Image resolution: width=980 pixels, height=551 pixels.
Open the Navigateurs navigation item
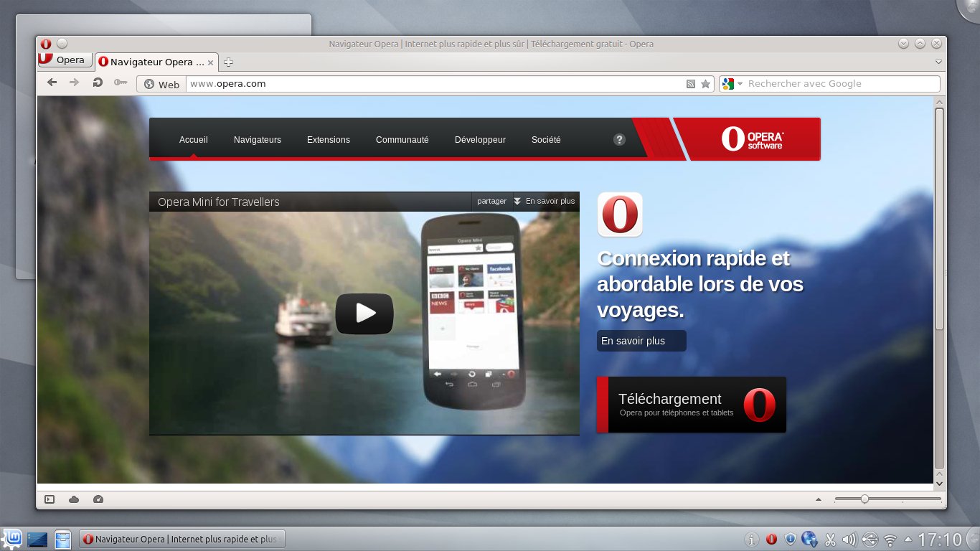pos(258,140)
